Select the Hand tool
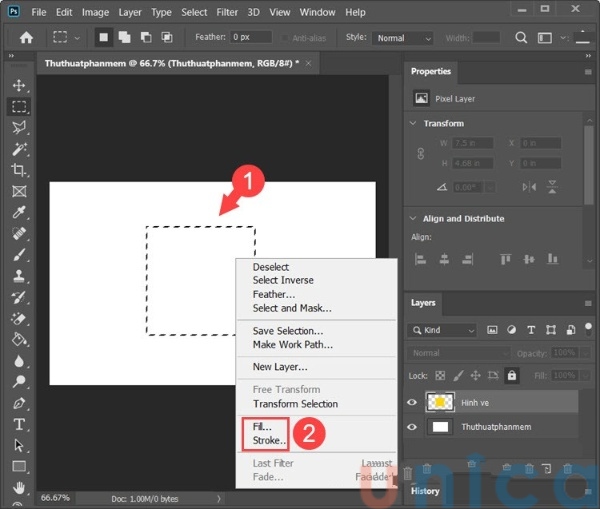The width and height of the screenshot is (600, 509). tap(19, 488)
